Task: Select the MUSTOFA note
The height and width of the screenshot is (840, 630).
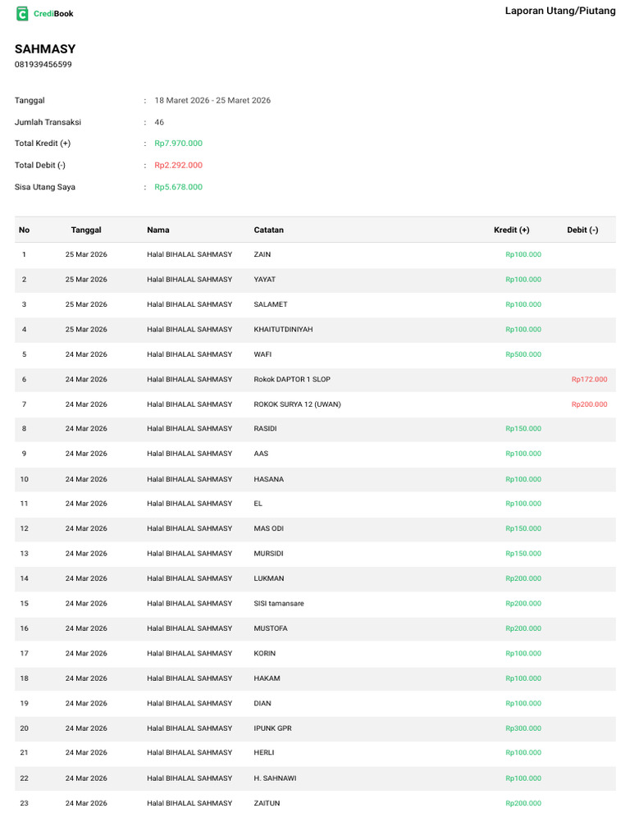Action: coord(271,628)
